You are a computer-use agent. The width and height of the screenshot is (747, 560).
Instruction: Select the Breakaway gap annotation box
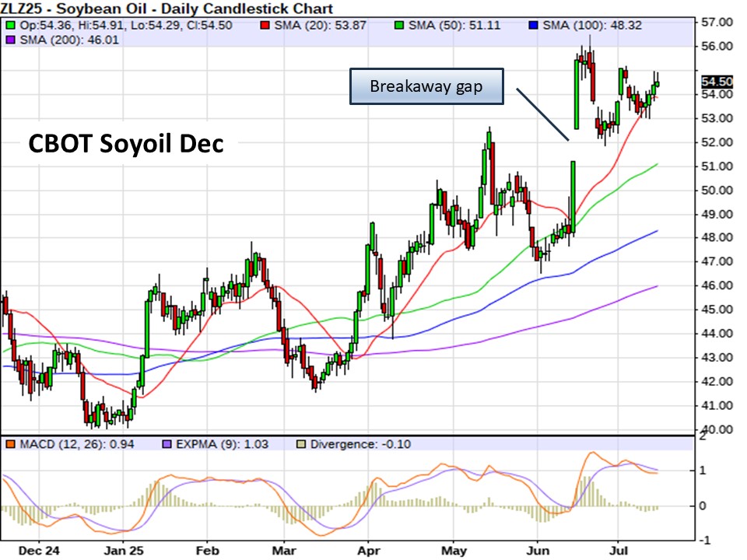[x=426, y=86]
